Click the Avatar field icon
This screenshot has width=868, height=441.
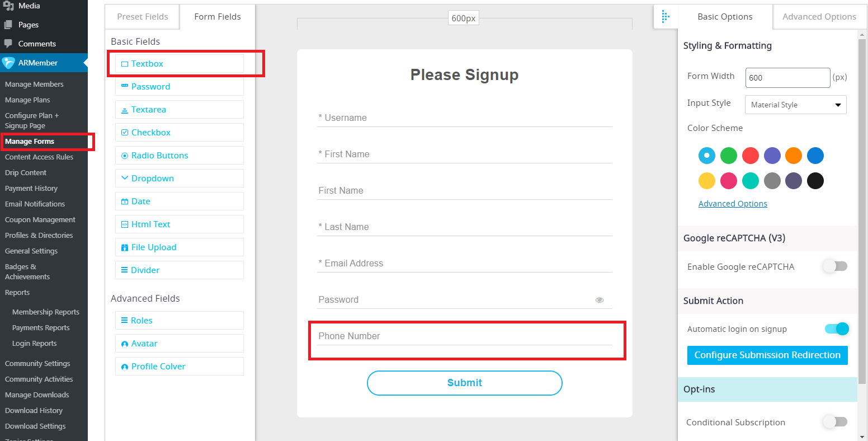click(x=125, y=344)
